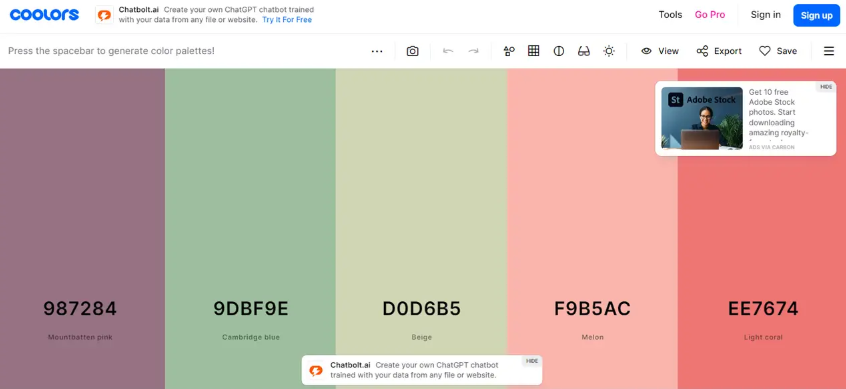
Task: Select the EE7674 hex code
Action: click(x=763, y=309)
